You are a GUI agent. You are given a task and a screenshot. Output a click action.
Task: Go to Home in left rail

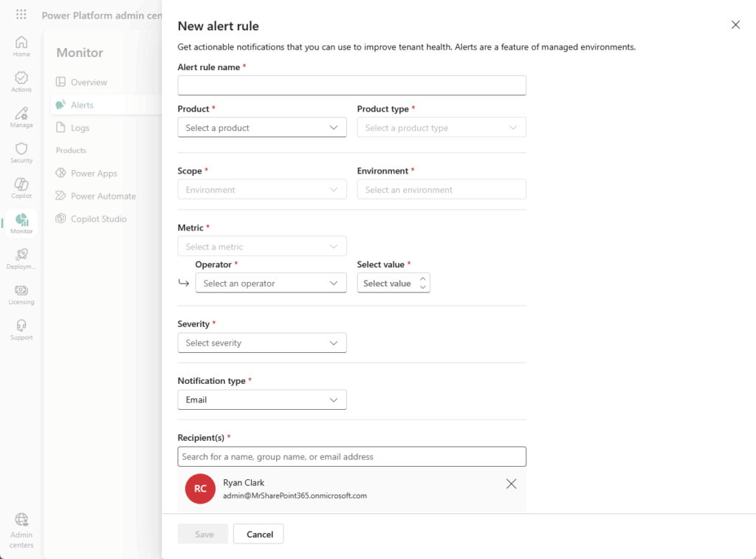click(21, 47)
